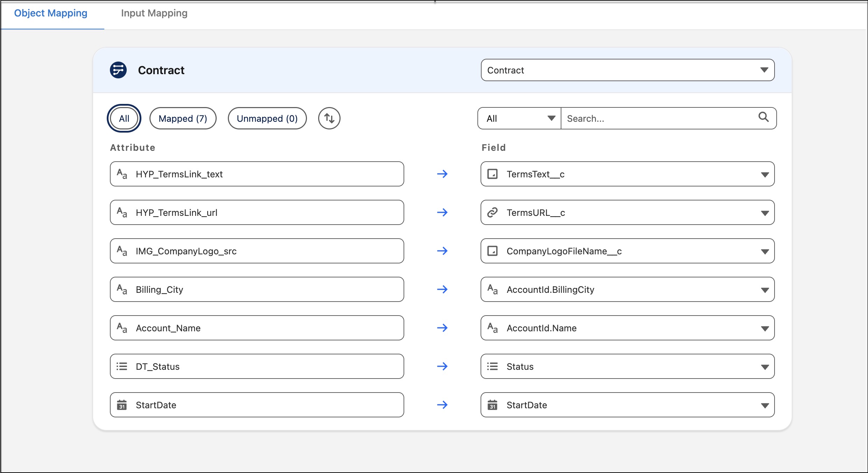Click the text area icon for CompanyLogoFileName__c

(x=492, y=251)
